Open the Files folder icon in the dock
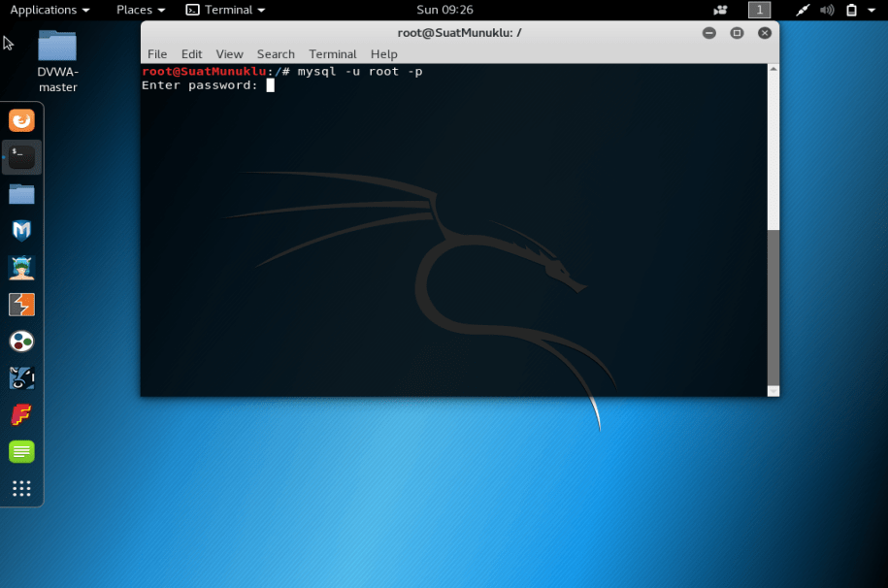This screenshot has height=588, width=888. point(21,194)
